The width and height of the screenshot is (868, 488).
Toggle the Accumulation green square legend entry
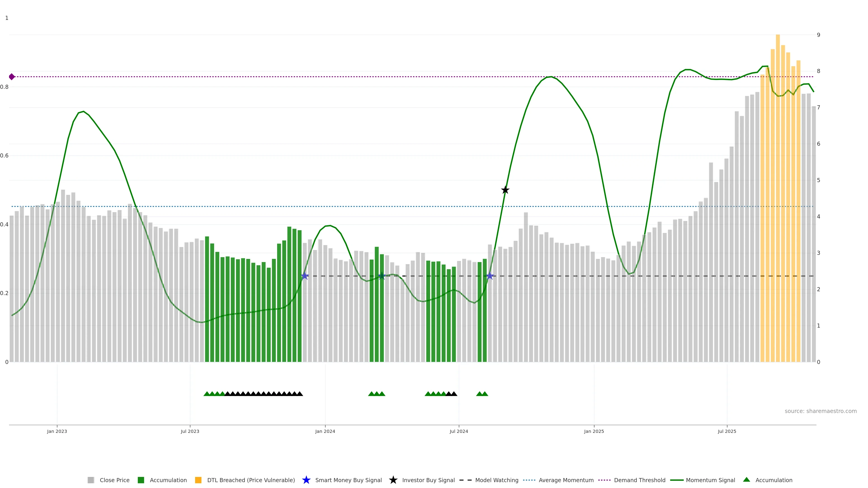pos(141,480)
